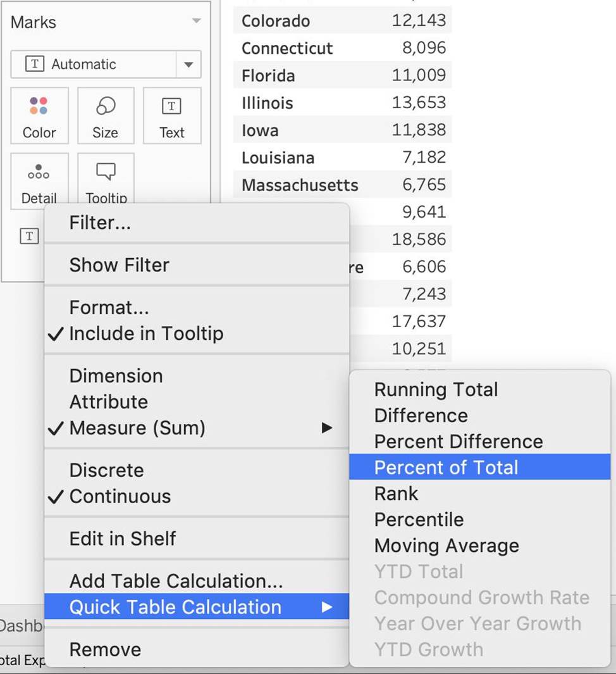Select Discrete field type
616x674 pixels.
tap(106, 470)
